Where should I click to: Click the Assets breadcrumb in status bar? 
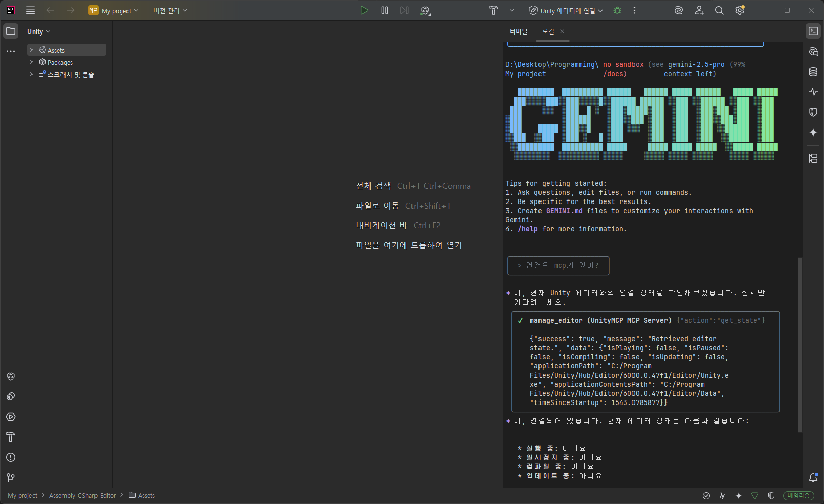tap(142, 496)
